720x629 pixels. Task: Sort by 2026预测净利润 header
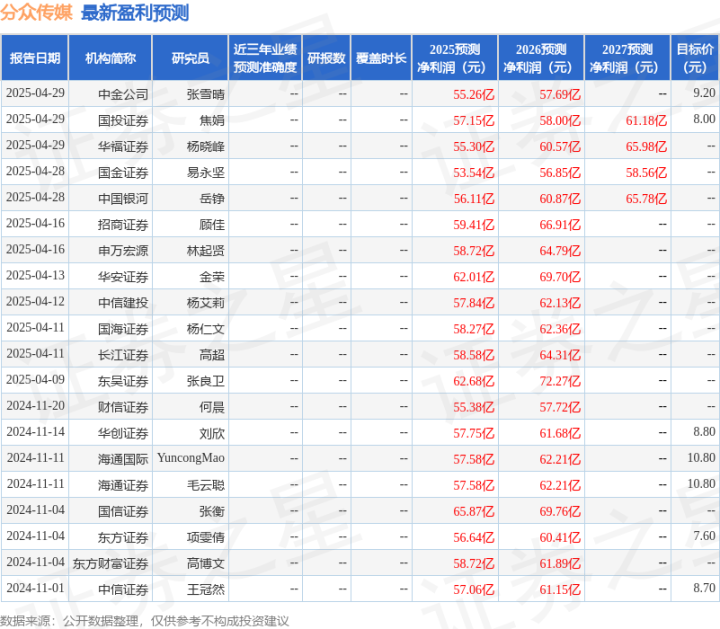coord(541,58)
